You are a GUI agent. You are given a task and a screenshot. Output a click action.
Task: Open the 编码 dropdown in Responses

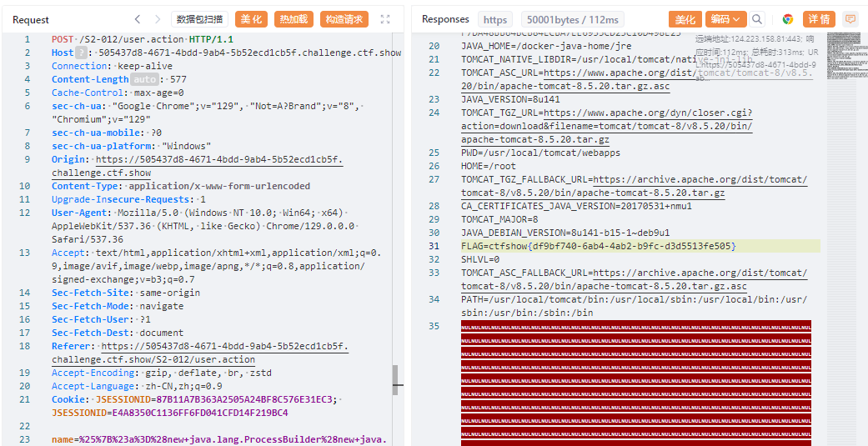(x=725, y=19)
